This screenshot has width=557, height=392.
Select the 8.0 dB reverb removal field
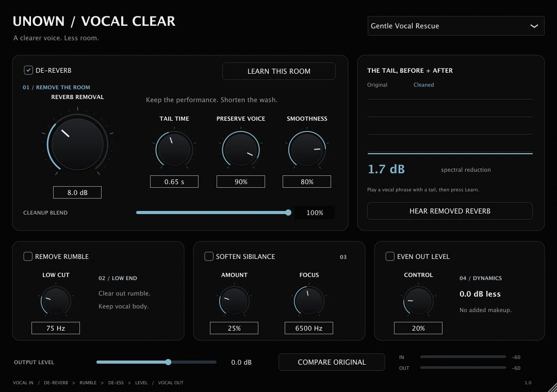coord(77,192)
